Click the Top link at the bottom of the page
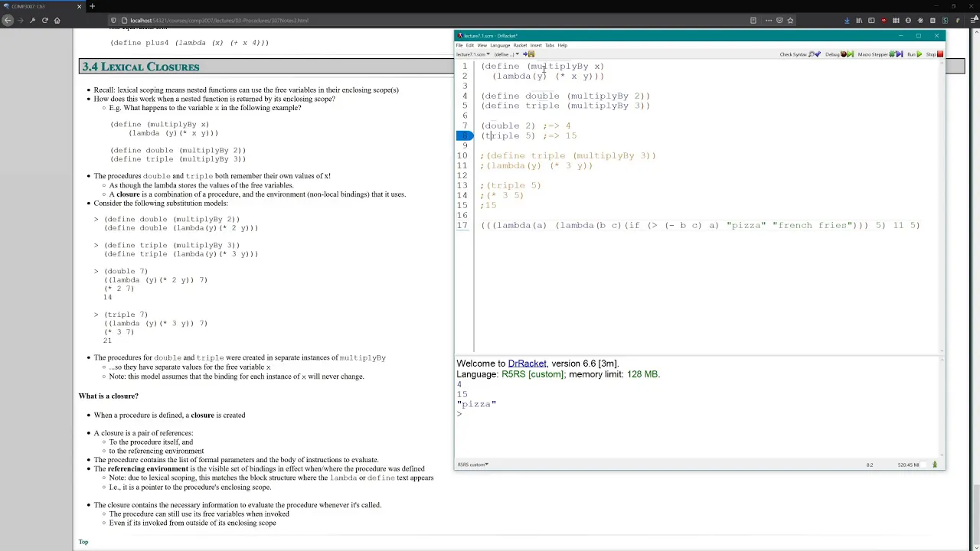This screenshot has height=551, width=980. click(83, 542)
